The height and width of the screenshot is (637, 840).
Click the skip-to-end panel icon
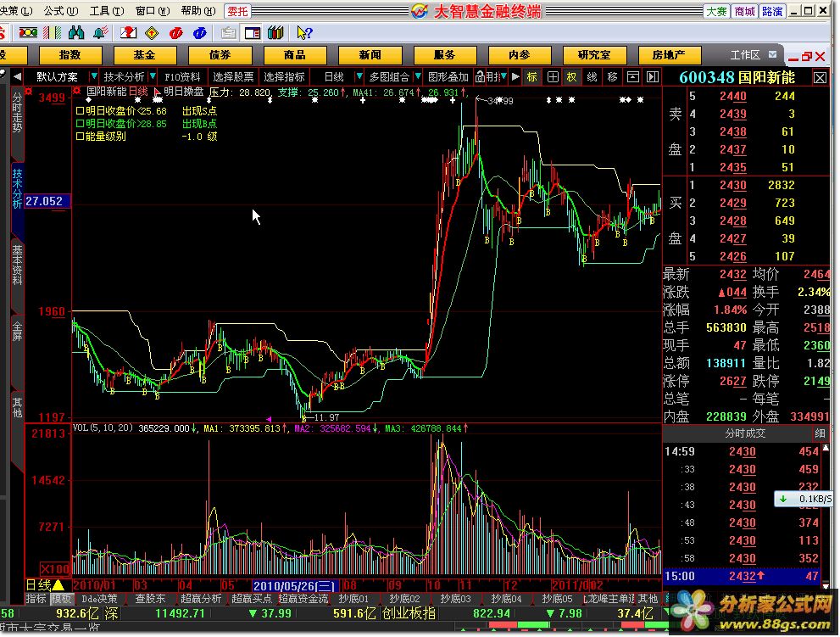point(653,77)
